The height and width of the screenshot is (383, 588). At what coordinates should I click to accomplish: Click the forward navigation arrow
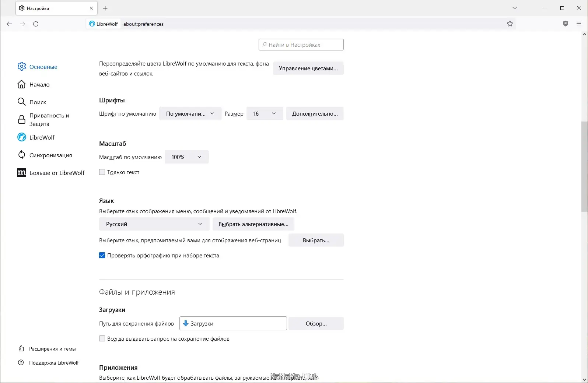click(x=22, y=24)
